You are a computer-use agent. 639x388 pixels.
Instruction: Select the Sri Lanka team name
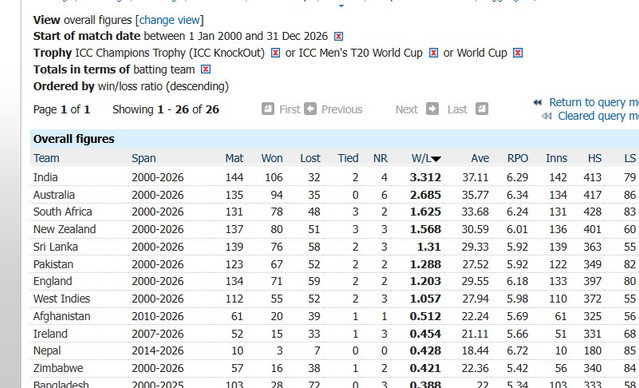pyautogui.click(x=55, y=247)
